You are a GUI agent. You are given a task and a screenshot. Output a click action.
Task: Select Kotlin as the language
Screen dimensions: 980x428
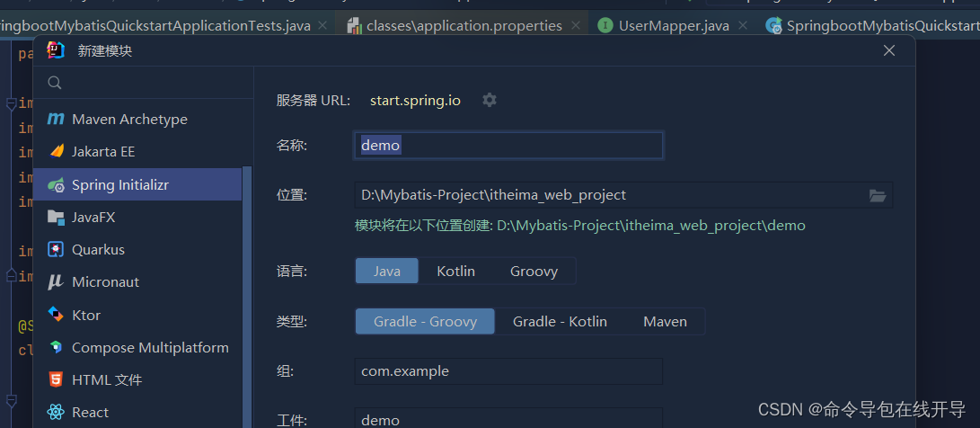click(x=455, y=271)
